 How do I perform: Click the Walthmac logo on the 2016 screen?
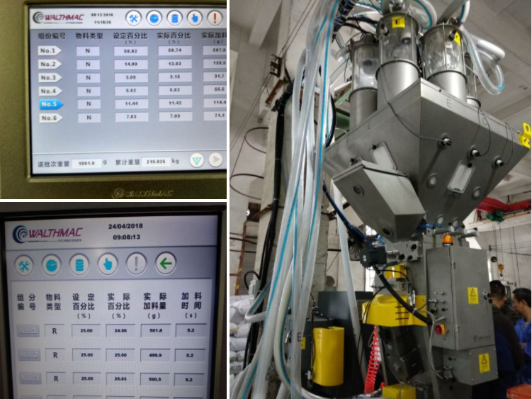click(58, 18)
